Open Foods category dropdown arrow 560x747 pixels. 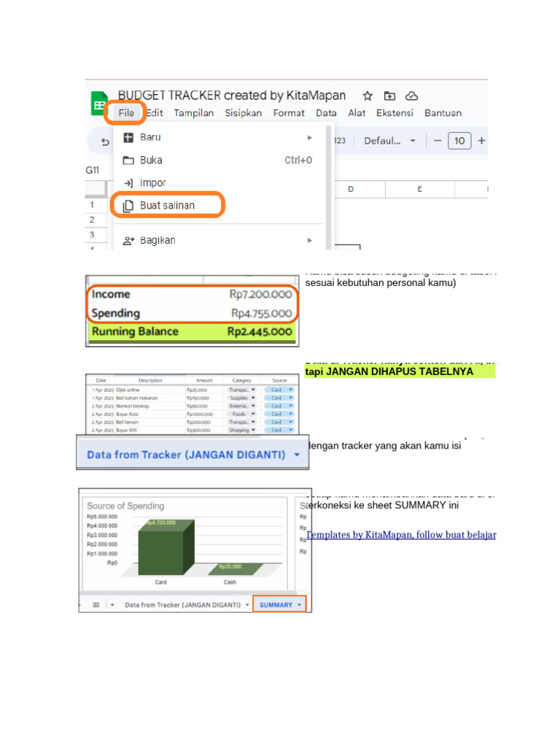click(253, 414)
